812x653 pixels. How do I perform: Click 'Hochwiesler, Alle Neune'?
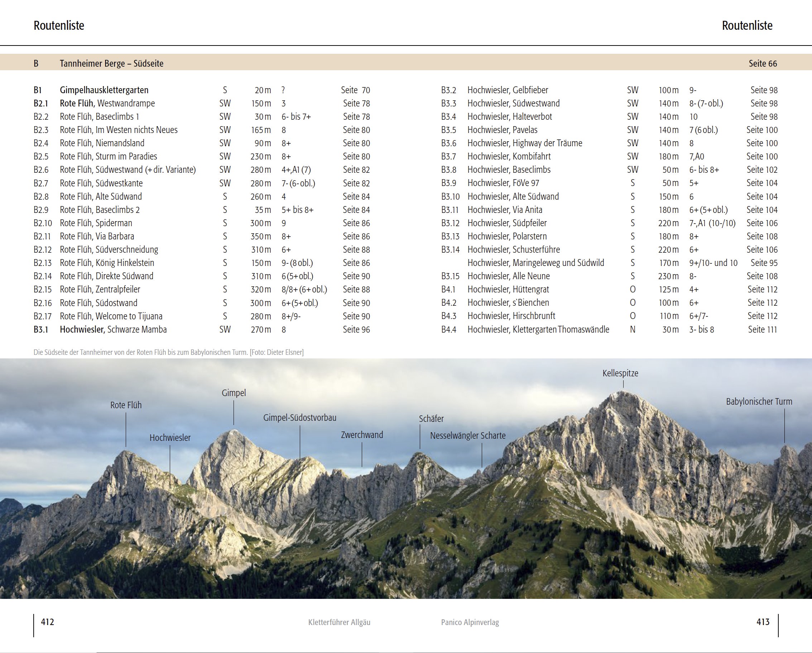(509, 276)
